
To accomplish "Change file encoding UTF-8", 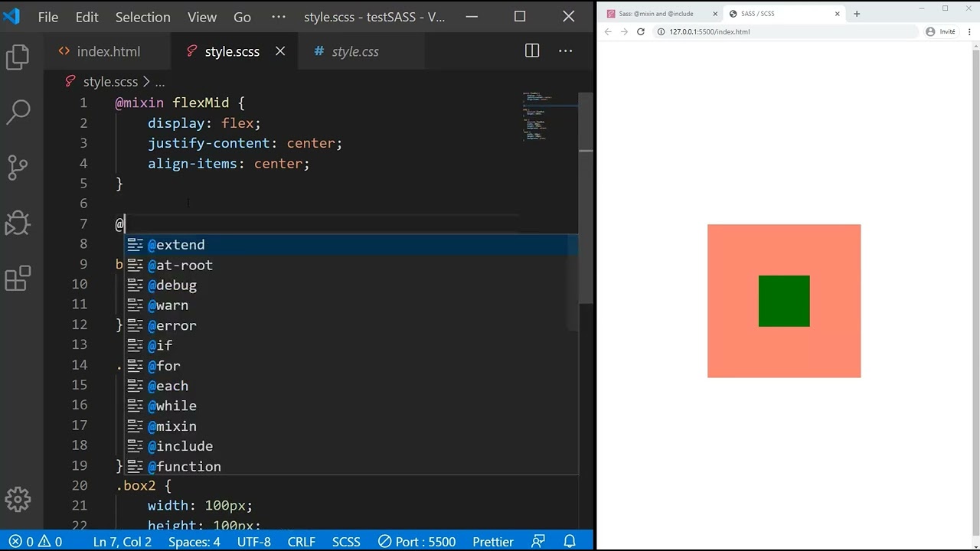I will [254, 542].
